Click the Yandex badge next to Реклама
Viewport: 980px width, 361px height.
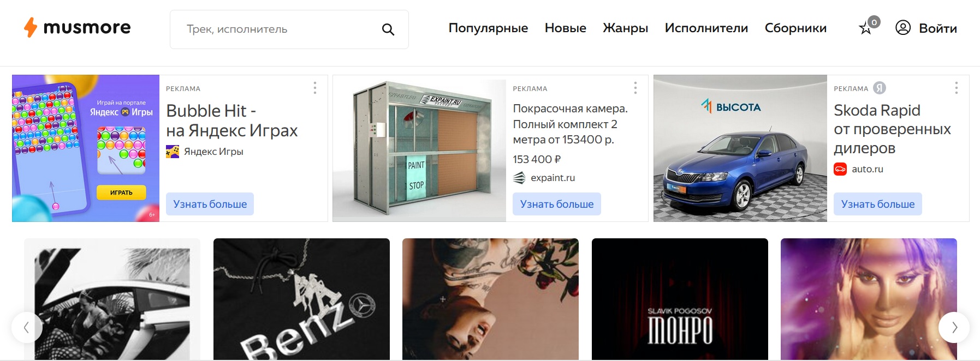point(880,88)
